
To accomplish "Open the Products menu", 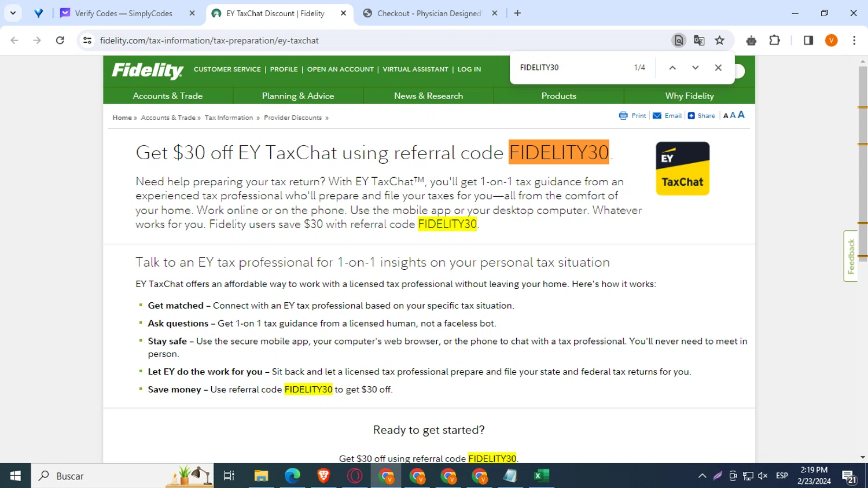I will point(559,96).
